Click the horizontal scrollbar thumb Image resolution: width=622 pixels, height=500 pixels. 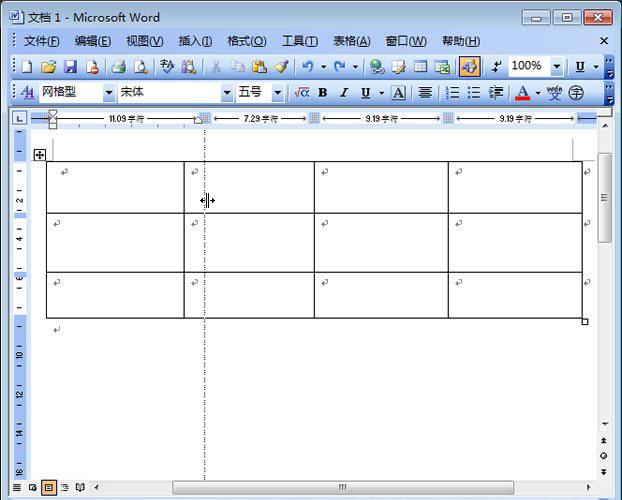342,488
